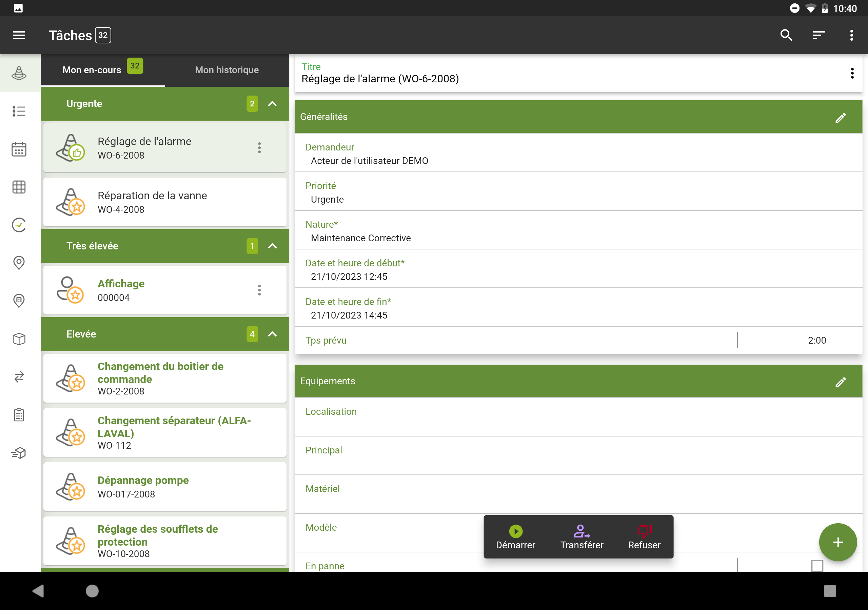This screenshot has width=868, height=610.
Task: Tap the green plus floating button
Action: [x=838, y=542]
